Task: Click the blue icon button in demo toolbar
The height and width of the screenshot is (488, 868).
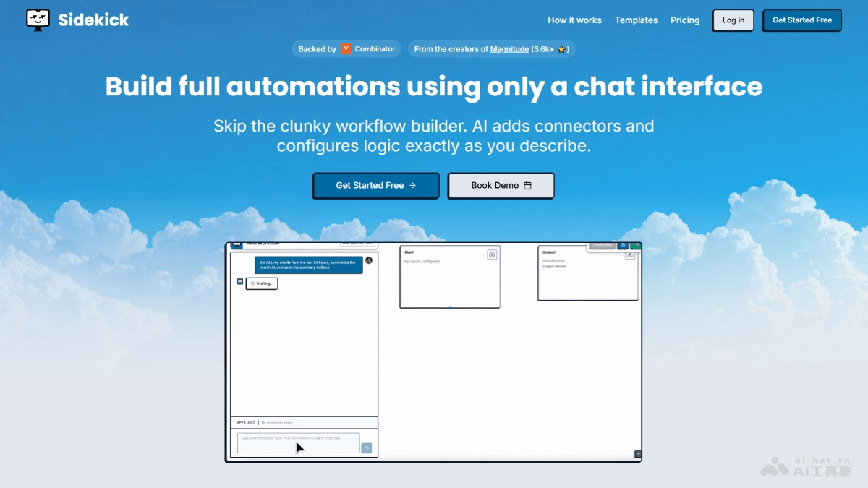Action: point(623,246)
